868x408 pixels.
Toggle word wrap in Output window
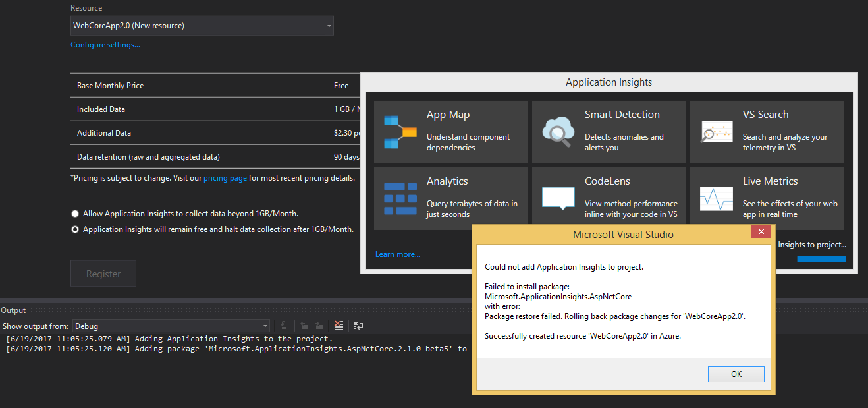coord(358,326)
